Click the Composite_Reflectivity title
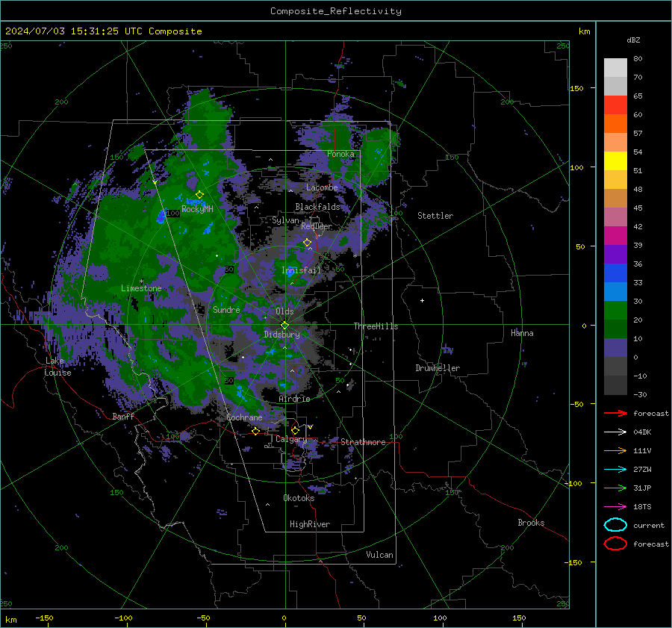 (x=336, y=11)
